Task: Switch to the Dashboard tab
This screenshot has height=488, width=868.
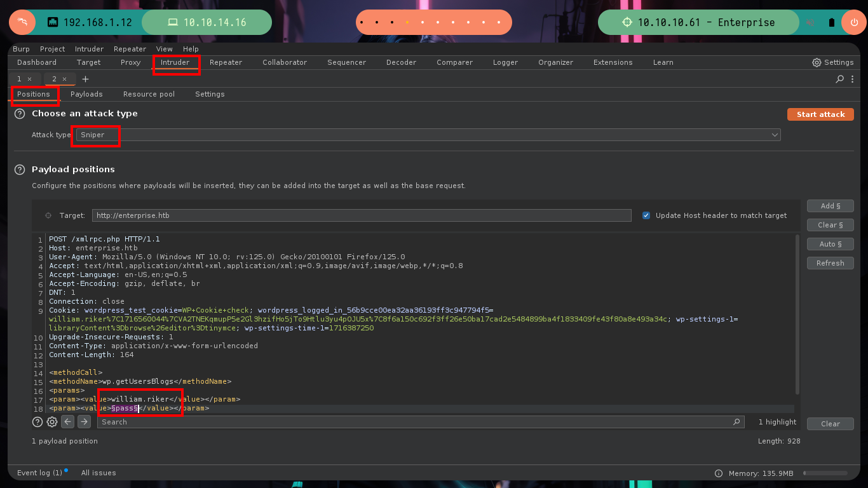Action: pyautogui.click(x=37, y=62)
